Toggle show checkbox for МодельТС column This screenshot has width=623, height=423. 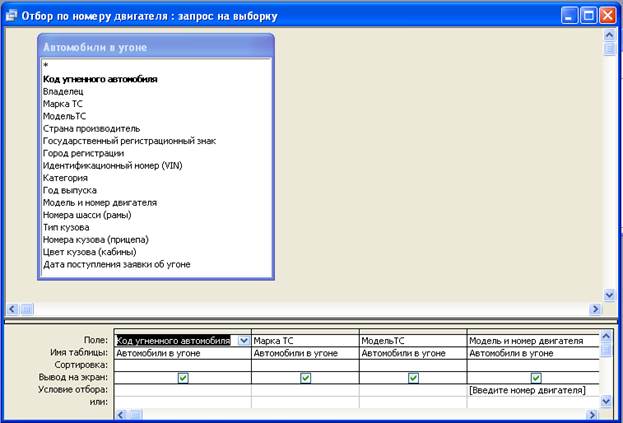[x=413, y=378]
